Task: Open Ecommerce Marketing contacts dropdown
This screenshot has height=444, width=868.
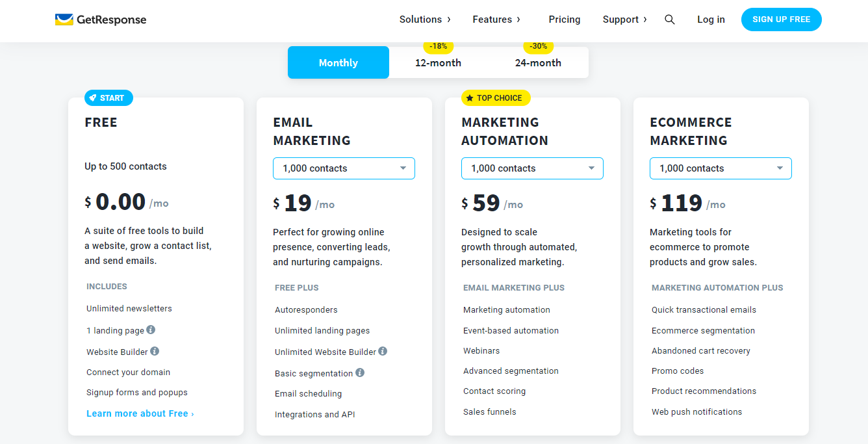Action: (721, 168)
